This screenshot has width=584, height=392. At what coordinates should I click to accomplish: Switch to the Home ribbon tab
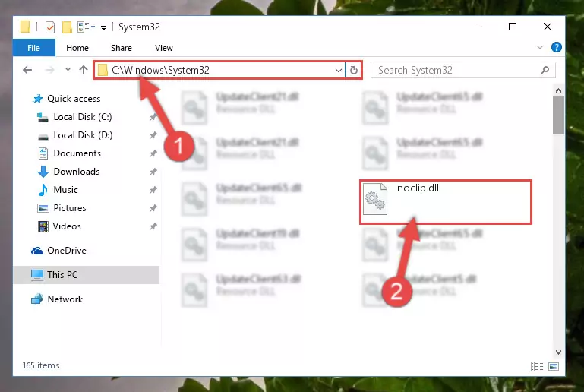(x=77, y=48)
